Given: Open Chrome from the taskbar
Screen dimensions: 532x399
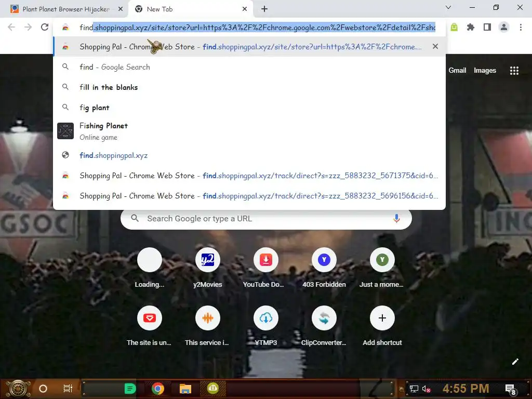Looking at the screenshot, I should pyautogui.click(x=158, y=389).
